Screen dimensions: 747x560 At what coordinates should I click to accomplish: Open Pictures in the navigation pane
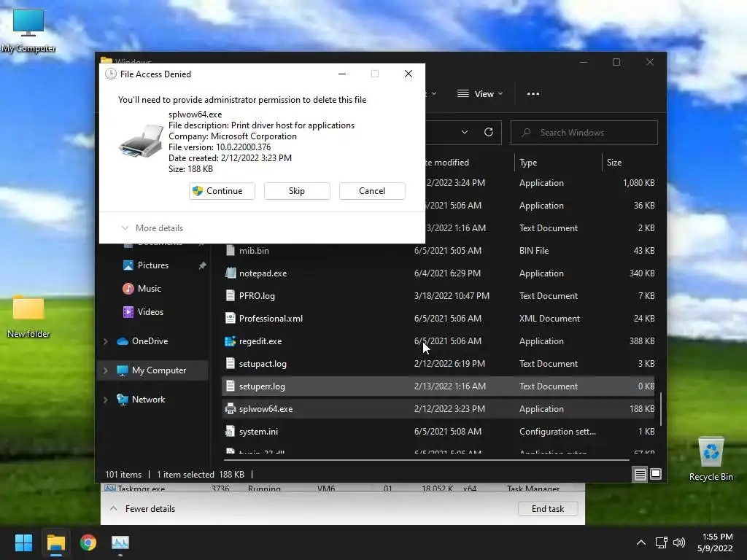[x=153, y=265]
